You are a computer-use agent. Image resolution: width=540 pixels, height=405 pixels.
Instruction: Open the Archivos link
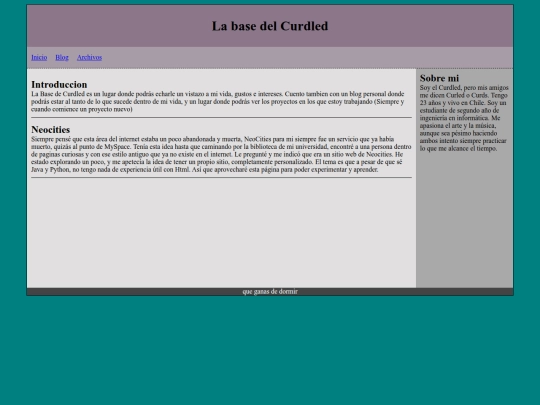90,58
